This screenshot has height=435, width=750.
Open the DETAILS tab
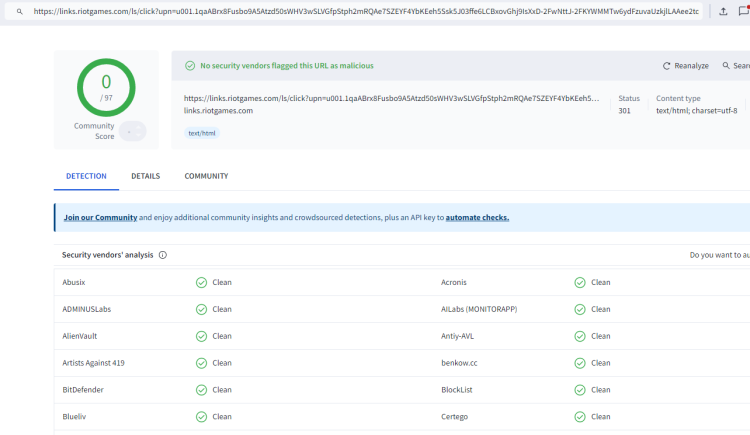(x=145, y=176)
